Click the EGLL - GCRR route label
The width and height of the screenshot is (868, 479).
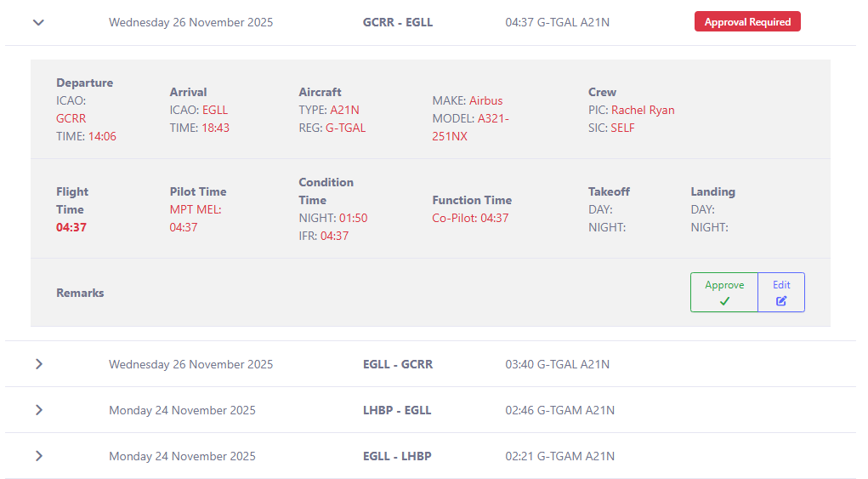[397, 364]
